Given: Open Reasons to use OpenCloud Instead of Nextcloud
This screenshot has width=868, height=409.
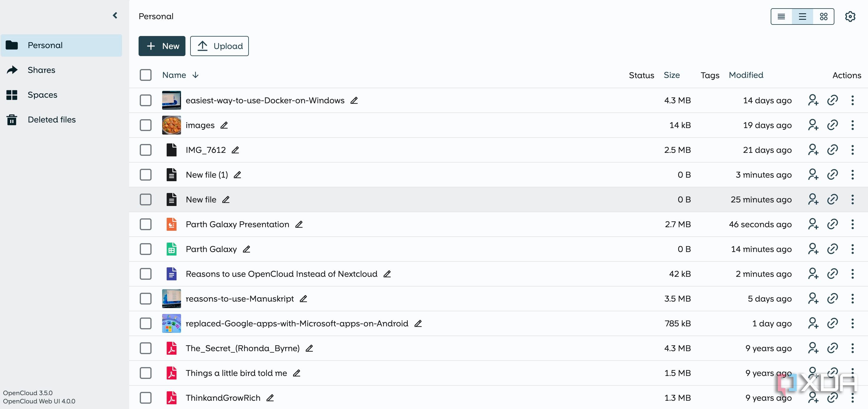Looking at the screenshot, I should point(281,274).
